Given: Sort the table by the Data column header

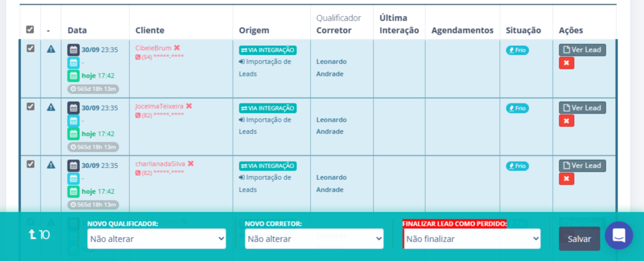Looking at the screenshot, I should 77,30.
